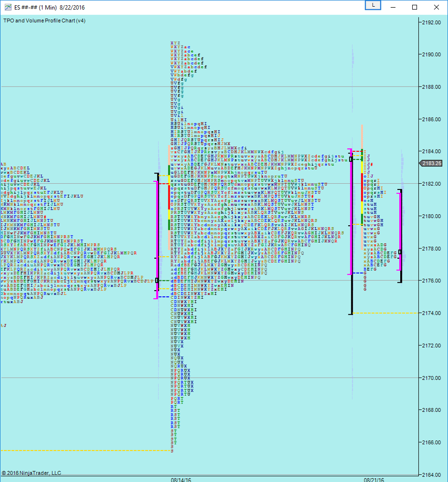This screenshot has height=482, width=448.
Task: Click the 08/21/16 date label
Action: tap(374, 480)
